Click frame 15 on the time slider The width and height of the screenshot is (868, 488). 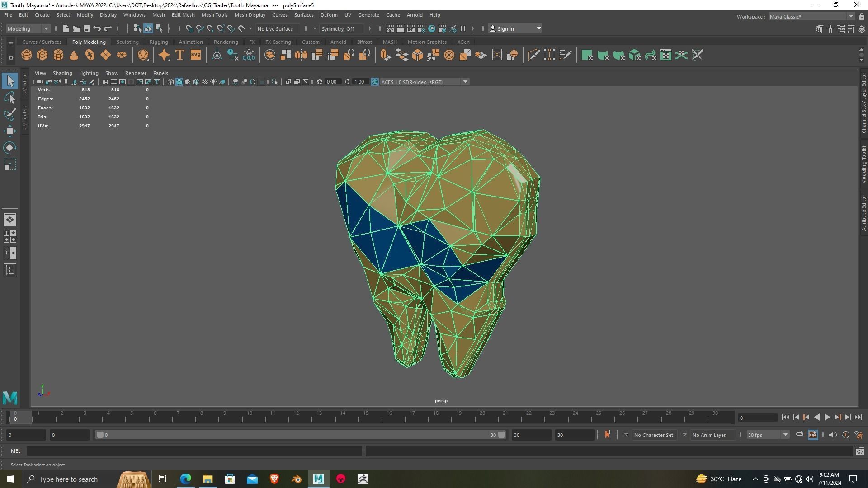point(366,418)
